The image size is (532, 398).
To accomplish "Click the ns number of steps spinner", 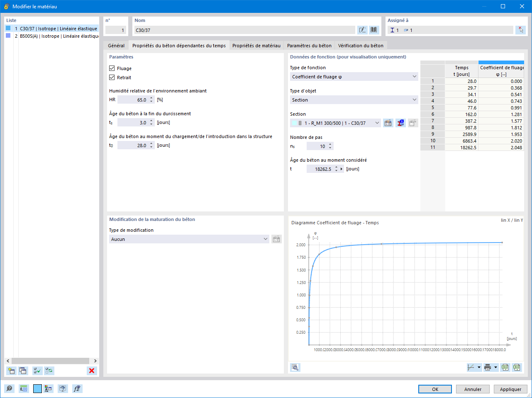I will [330, 146].
